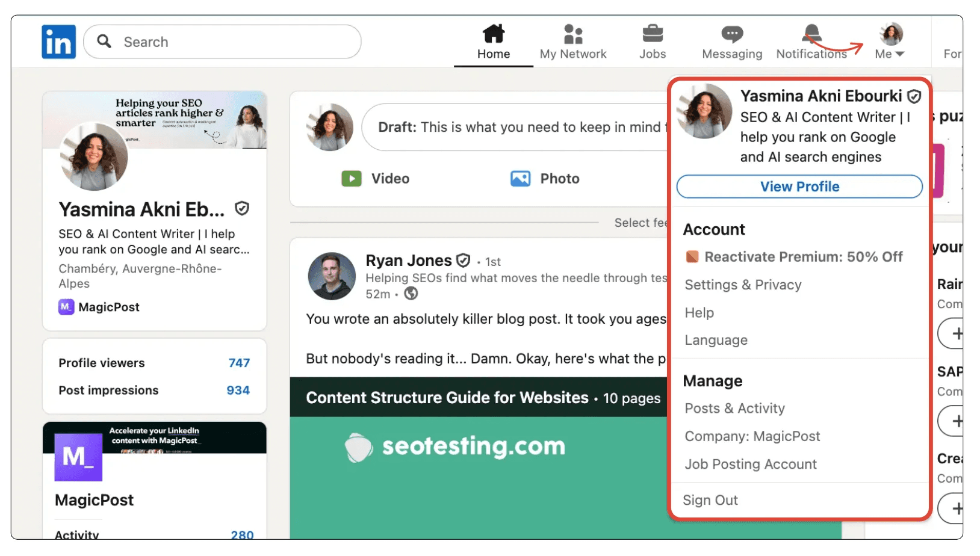Open the Home feed icon
This screenshot has width=980, height=556.
point(494,34)
